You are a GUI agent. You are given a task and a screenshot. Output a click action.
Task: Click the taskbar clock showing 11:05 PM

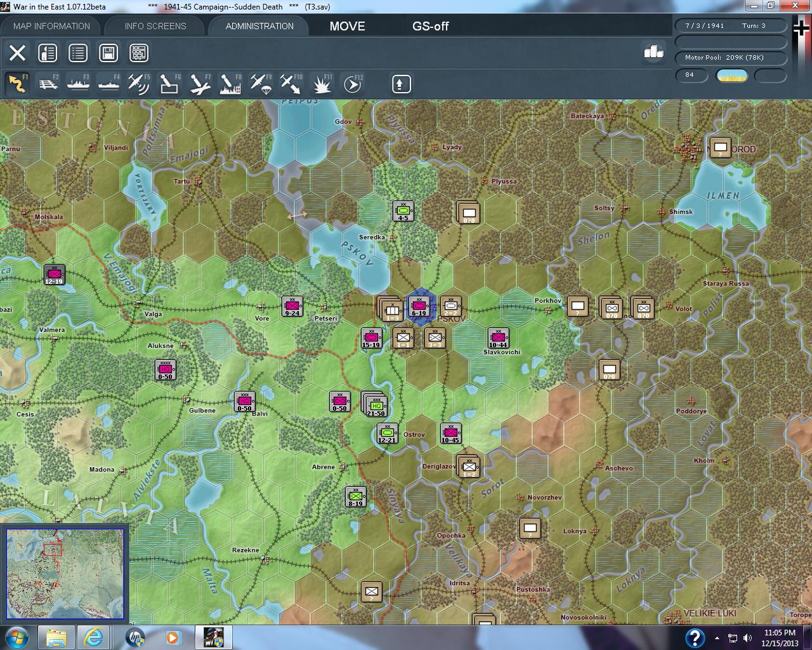780,637
